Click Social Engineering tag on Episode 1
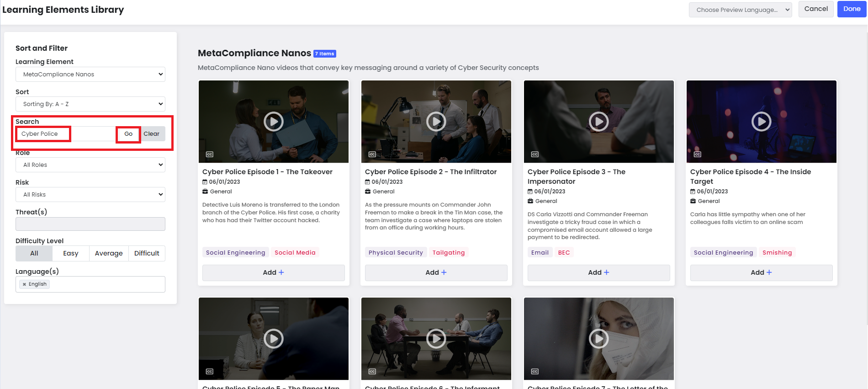The image size is (868, 389). coord(236,253)
